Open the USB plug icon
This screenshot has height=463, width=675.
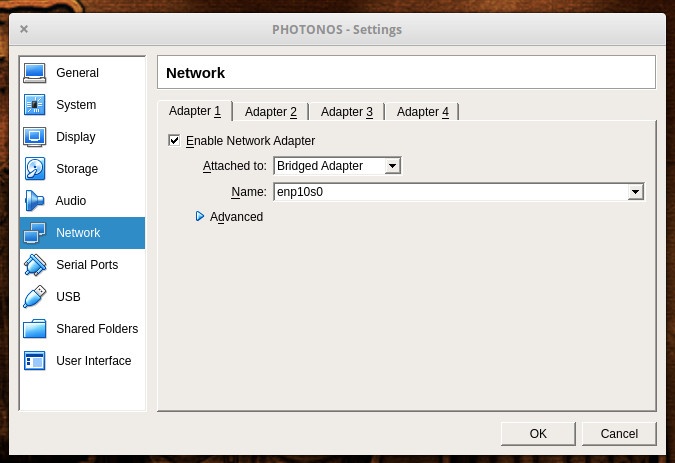click(35, 297)
